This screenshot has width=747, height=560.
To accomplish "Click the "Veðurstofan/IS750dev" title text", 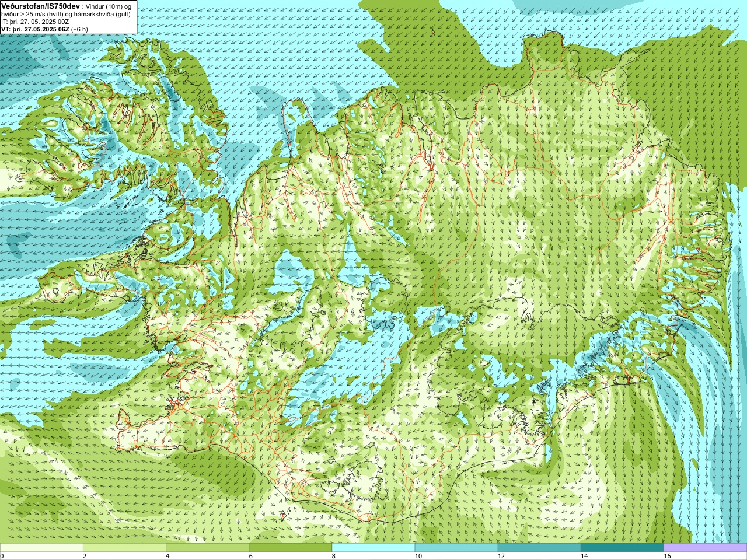I will point(41,6).
